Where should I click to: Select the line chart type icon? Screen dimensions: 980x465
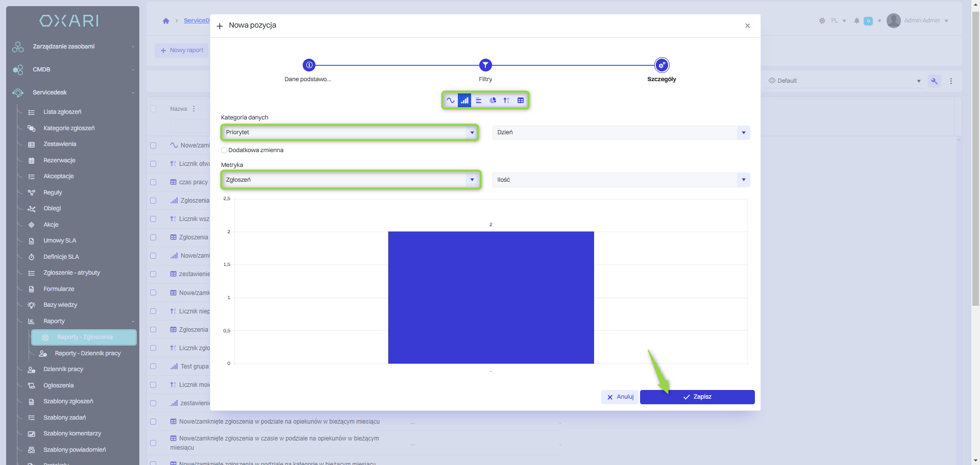tap(450, 101)
